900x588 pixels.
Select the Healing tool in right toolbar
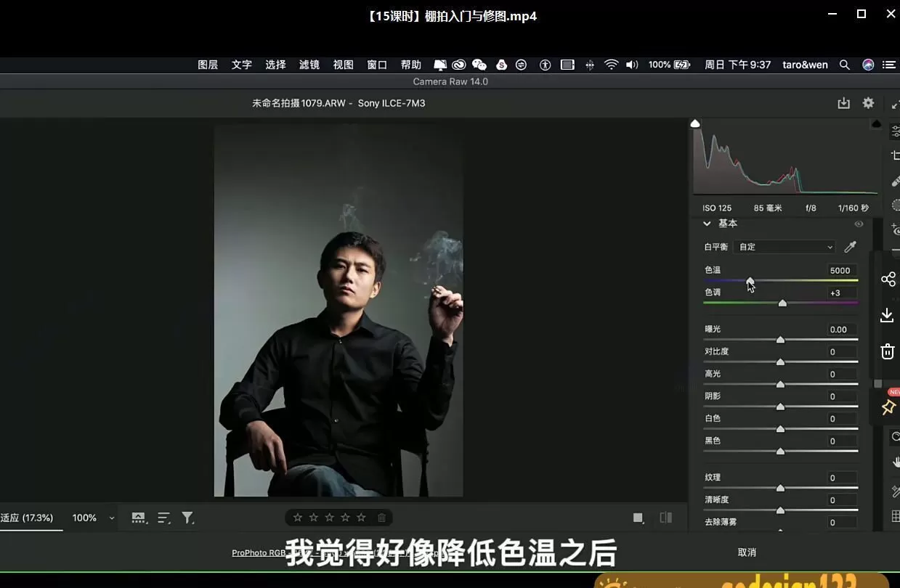[894, 181]
